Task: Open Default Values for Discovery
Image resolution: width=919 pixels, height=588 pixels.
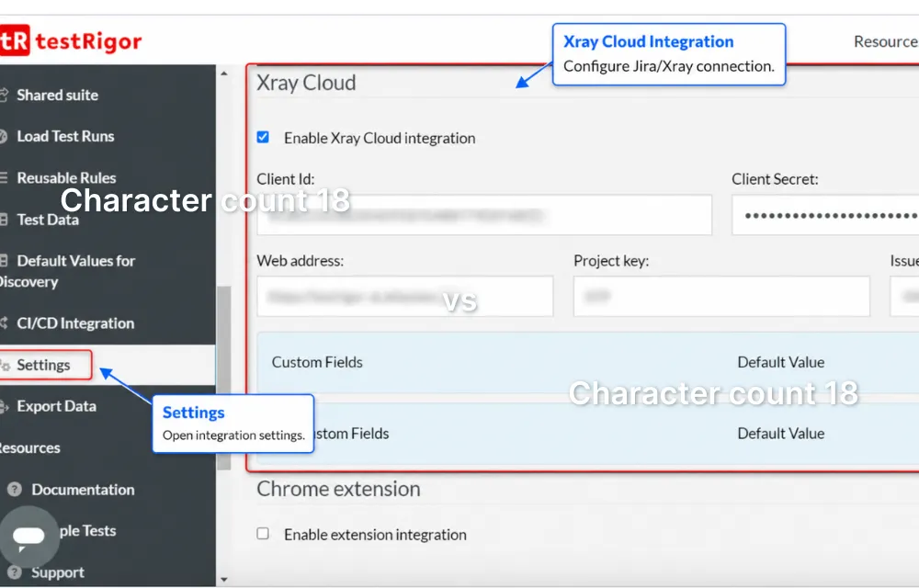Action: coord(67,271)
